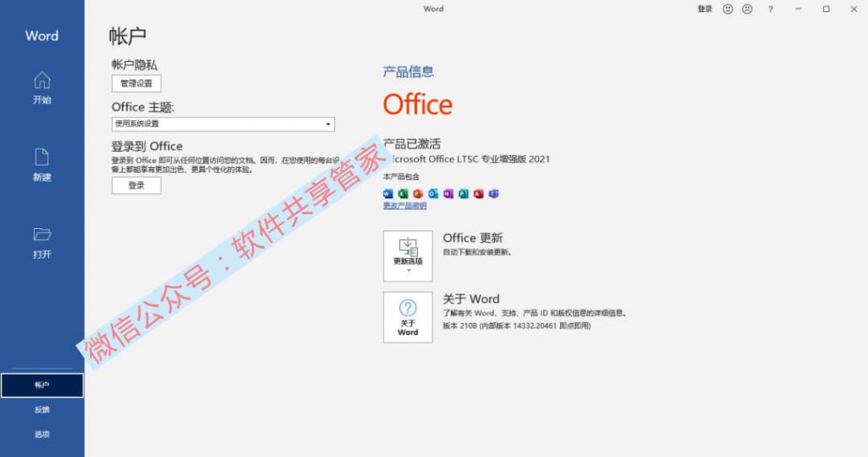Viewport: 868px width, 457px height.
Task: Open the 打开 (Open) file page
Action: point(42,243)
